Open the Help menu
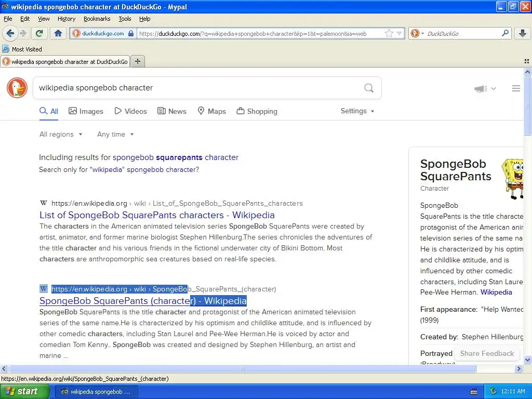 (144, 19)
